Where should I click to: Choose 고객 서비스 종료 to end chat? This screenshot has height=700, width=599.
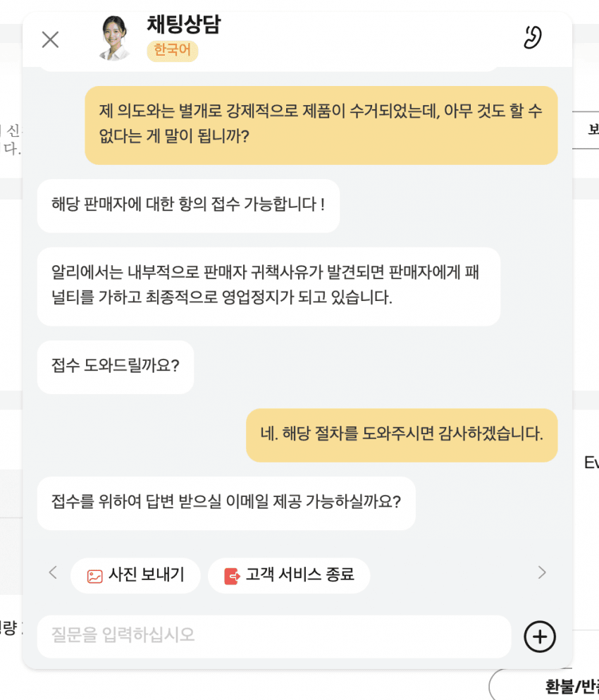point(289,575)
